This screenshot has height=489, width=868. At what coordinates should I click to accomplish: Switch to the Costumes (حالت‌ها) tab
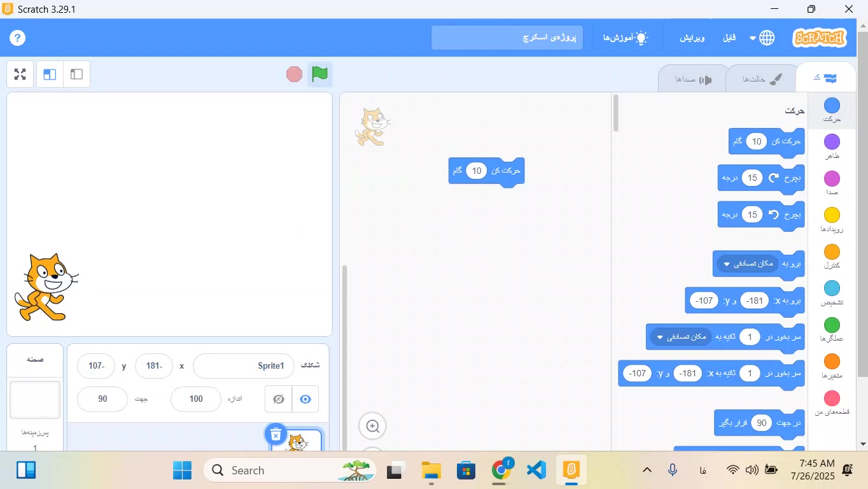pos(760,79)
